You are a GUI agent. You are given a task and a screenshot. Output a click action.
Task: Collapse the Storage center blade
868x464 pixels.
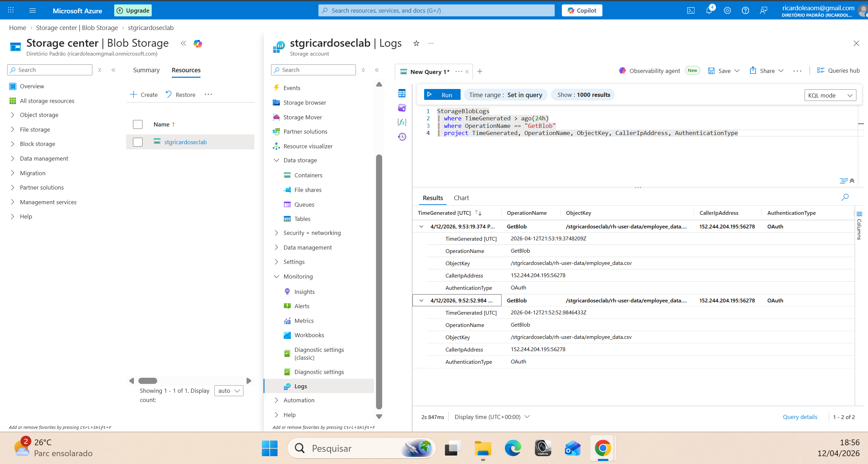pos(183,43)
